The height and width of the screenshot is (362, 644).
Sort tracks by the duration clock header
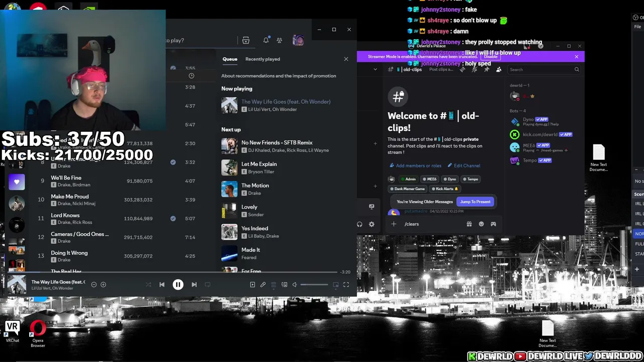pos(191,76)
